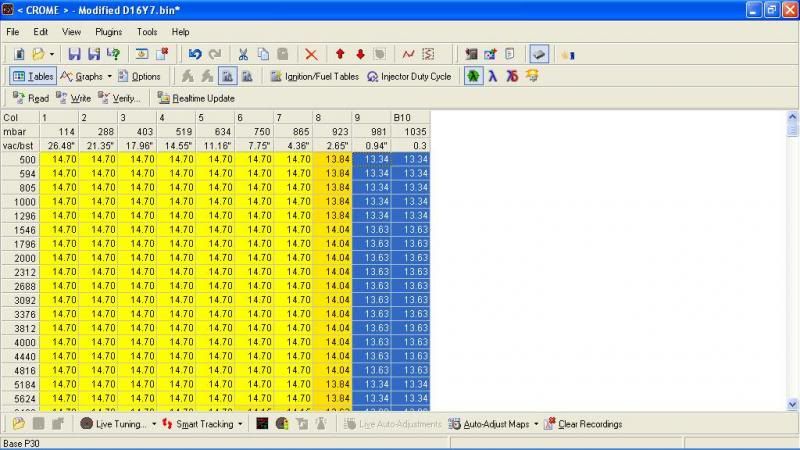Open the Plugins menu
The height and width of the screenshot is (450, 800).
tap(108, 32)
